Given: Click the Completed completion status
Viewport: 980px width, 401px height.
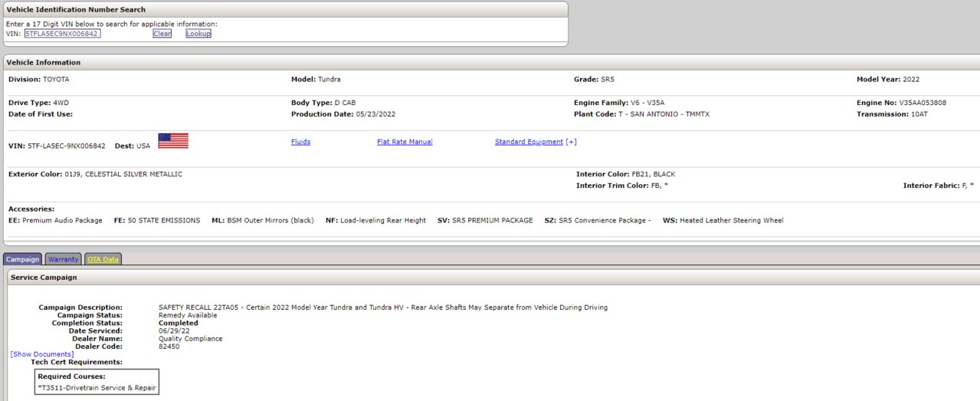Looking at the screenshot, I should [x=178, y=323].
